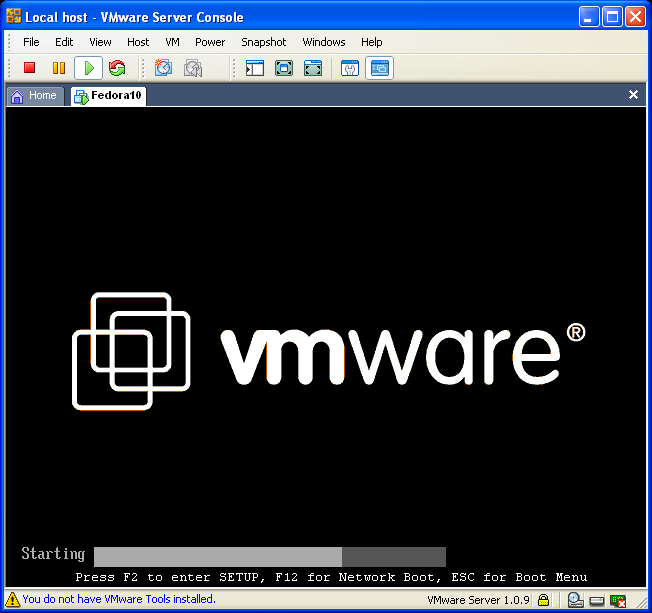Minimize the VMware Server Console window
Viewport: 652px width, 613px height.
click(x=589, y=17)
